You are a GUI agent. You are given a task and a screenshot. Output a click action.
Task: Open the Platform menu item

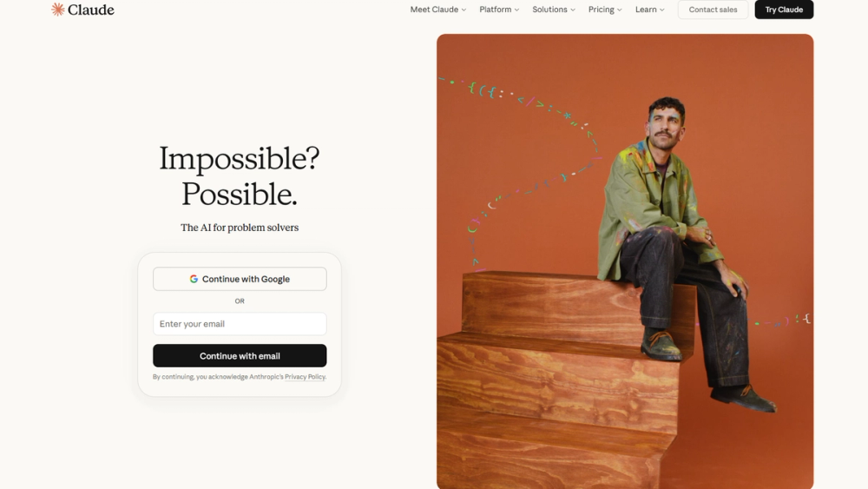point(499,10)
